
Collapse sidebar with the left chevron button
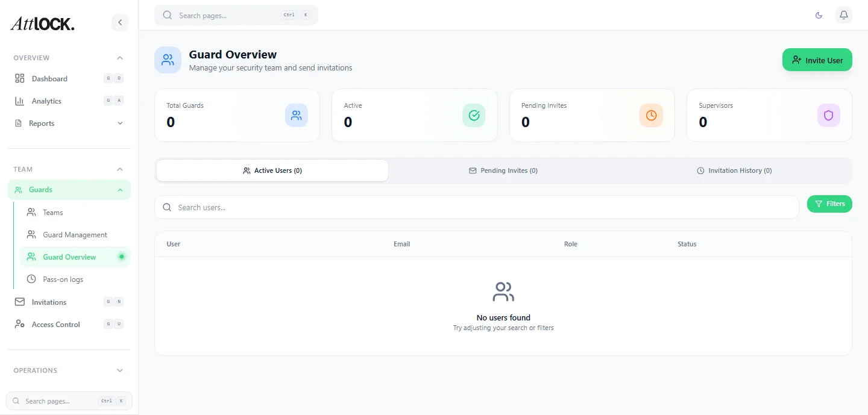pos(119,22)
